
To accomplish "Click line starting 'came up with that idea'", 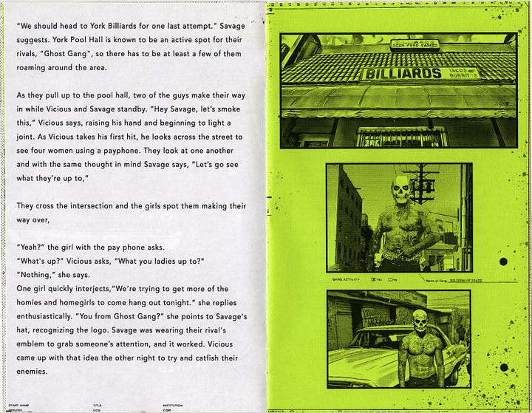I will click(x=127, y=358).
